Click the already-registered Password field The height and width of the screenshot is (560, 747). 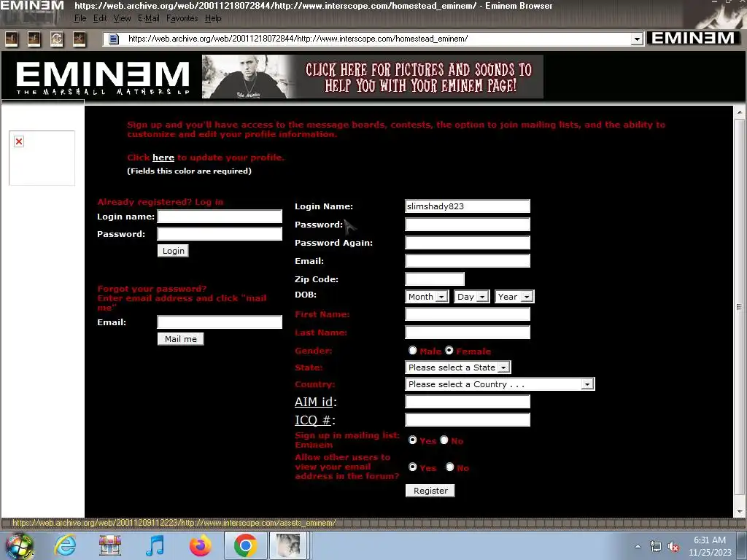pyautogui.click(x=220, y=234)
